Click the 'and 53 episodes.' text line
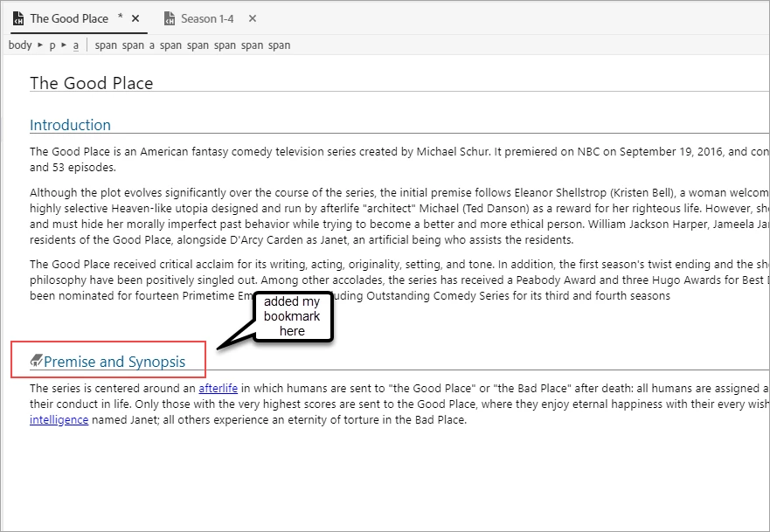The height and width of the screenshot is (532, 770). [73, 168]
